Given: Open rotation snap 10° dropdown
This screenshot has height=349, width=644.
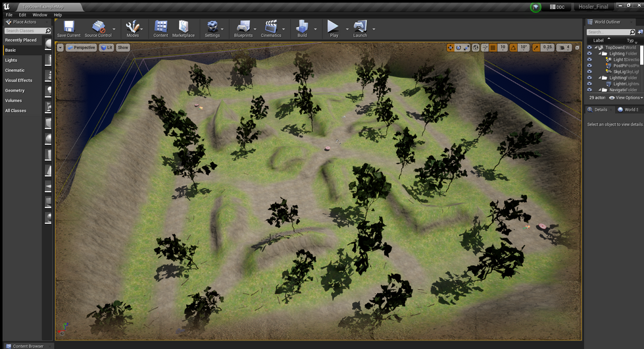Looking at the screenshot, I should pos(524,47).
